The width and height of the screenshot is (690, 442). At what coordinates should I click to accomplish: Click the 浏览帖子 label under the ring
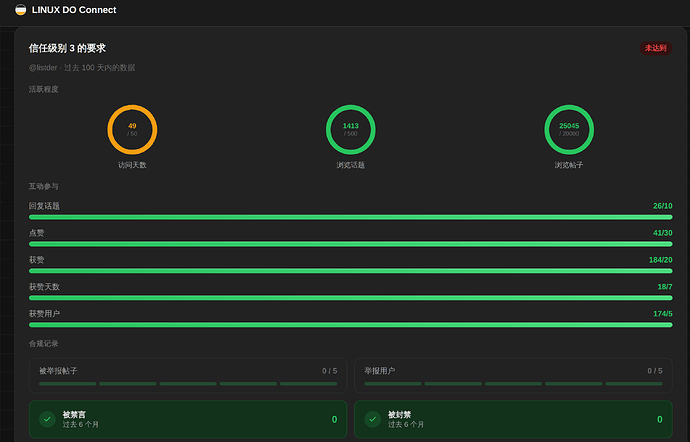[x=569, y=165]
